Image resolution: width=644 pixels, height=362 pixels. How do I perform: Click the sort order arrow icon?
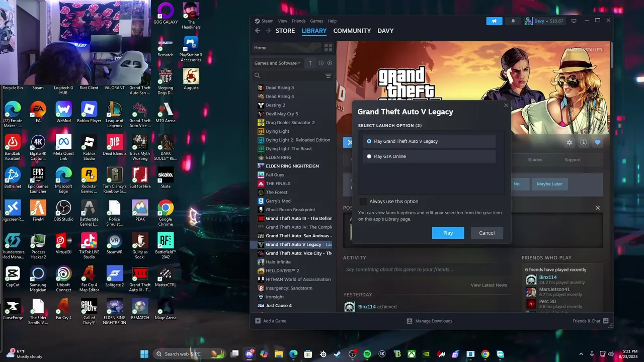pyautogui.click(x=310, y=63)
